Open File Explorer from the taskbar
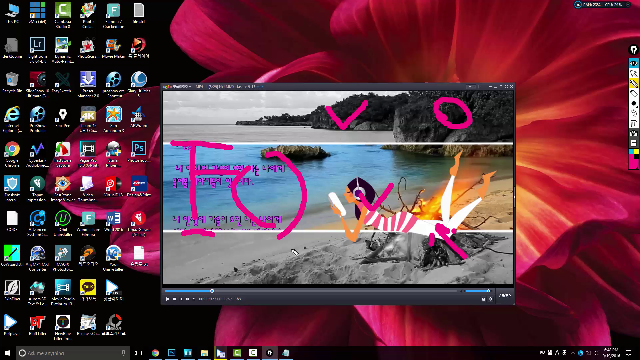This screenshot has height=360, width=640. 204,353
